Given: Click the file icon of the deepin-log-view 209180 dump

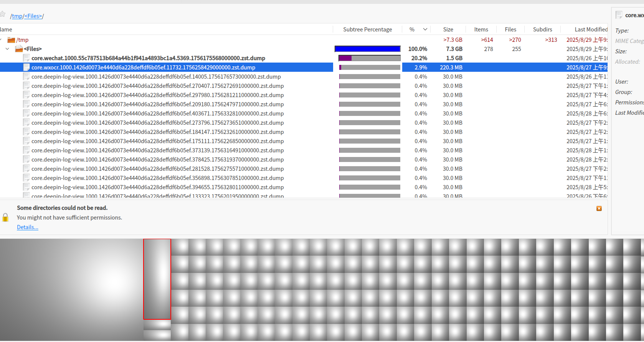Looking at the screenshot, I should click(x=26, y=104).
